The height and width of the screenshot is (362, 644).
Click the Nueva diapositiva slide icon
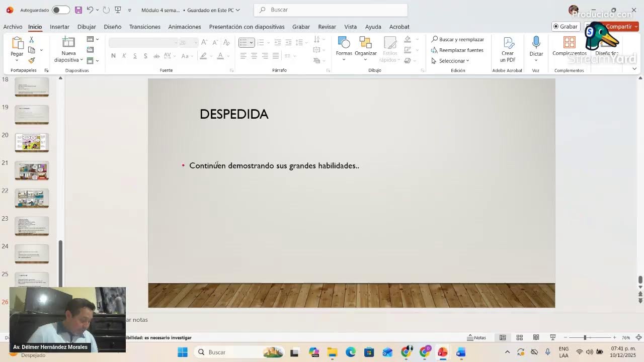point(68,42)
